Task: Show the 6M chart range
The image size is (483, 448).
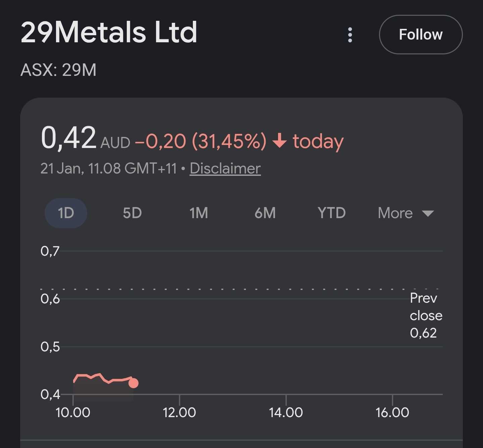Action: click(x=265, y=213)
